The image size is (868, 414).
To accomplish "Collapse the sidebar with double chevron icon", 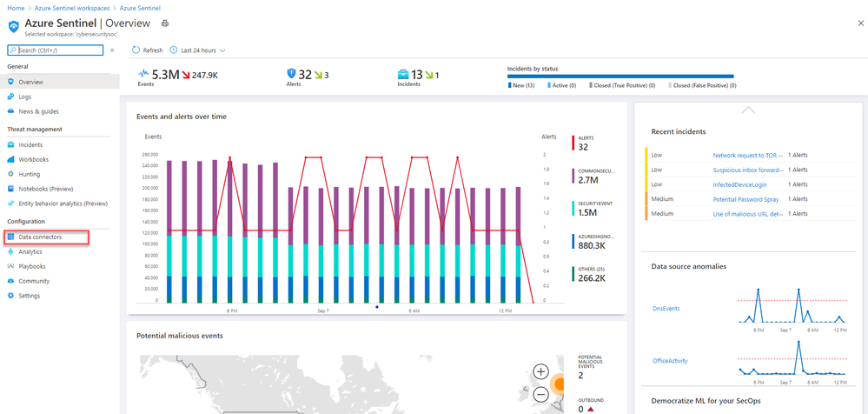I will (112, 50).
